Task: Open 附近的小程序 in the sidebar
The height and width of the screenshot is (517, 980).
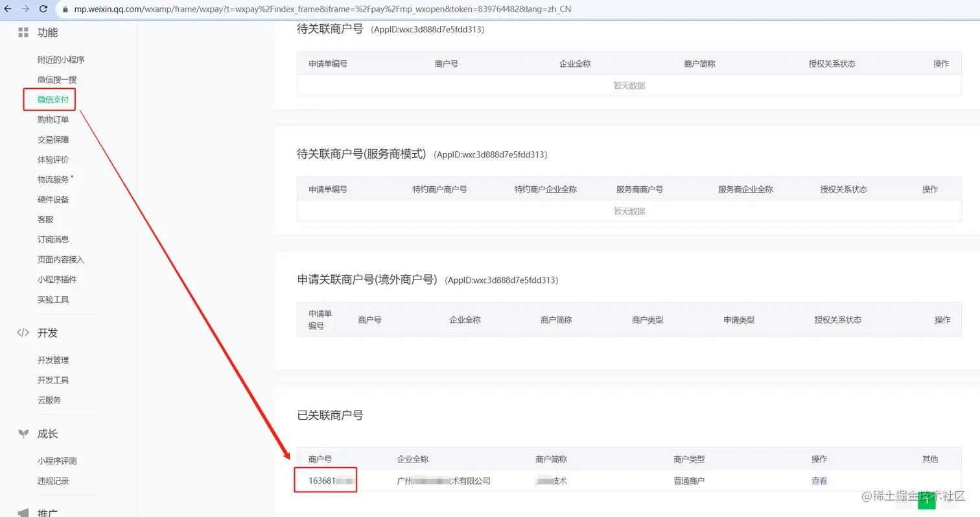Action: [61, 60]
